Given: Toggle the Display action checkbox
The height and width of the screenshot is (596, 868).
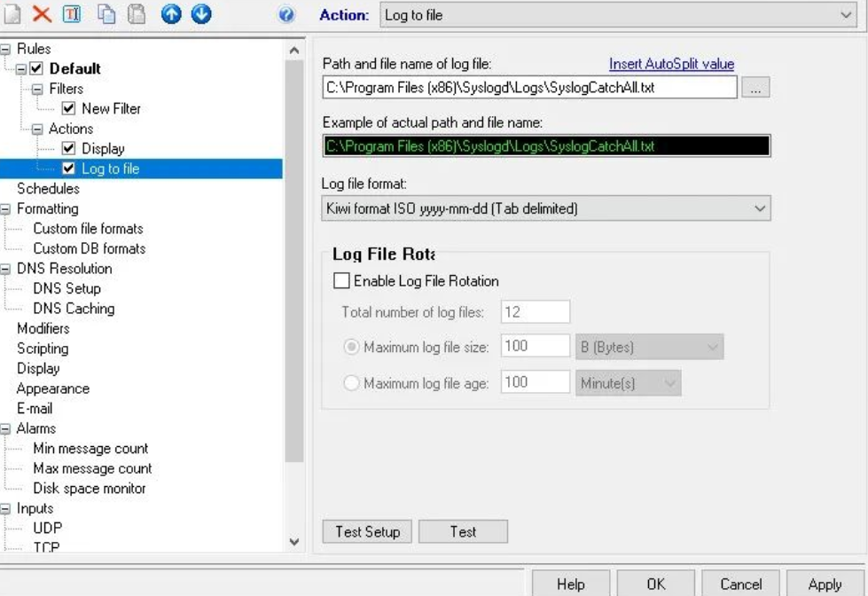Looking at the screenshot, I should coord(68,148).
